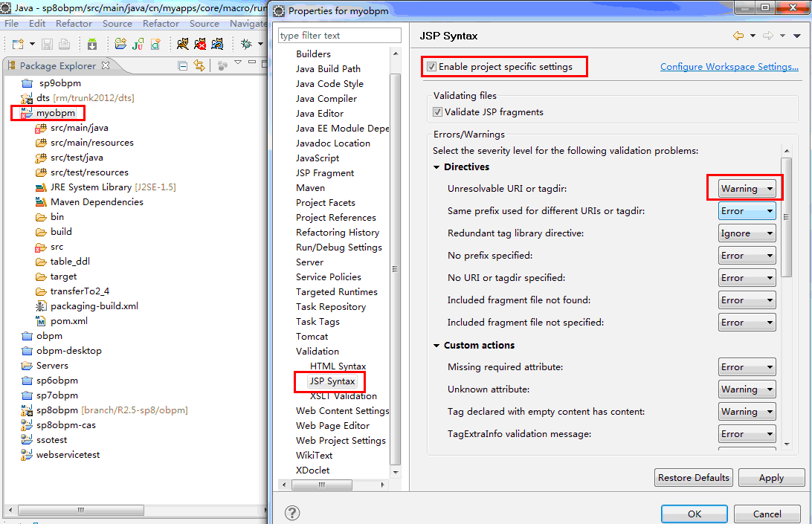Select Java Build Path properties page

click(328, 69)
